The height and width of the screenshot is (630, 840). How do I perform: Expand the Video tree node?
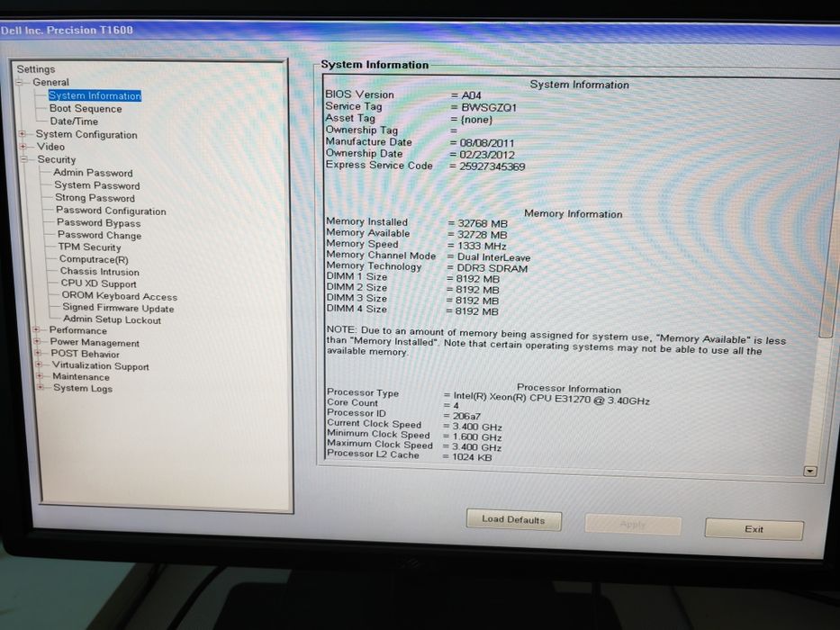(23, 146)
